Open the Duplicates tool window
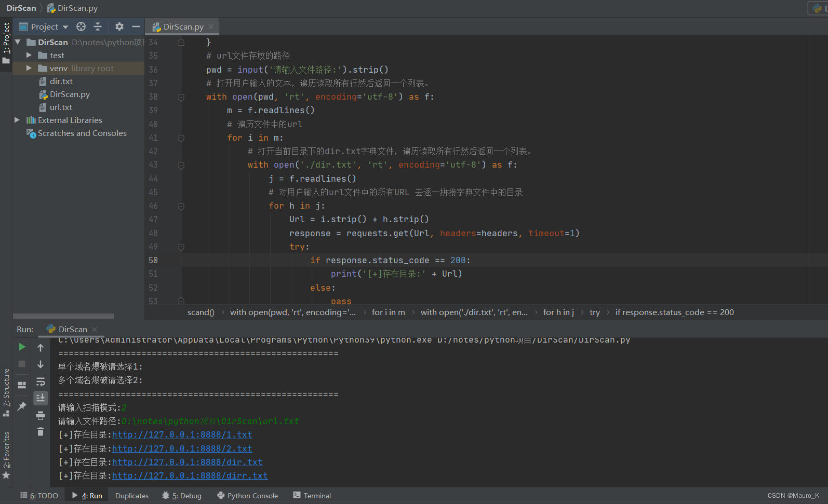Image resolution: width=828 pixels, height=504 pixels. (132, 496)
